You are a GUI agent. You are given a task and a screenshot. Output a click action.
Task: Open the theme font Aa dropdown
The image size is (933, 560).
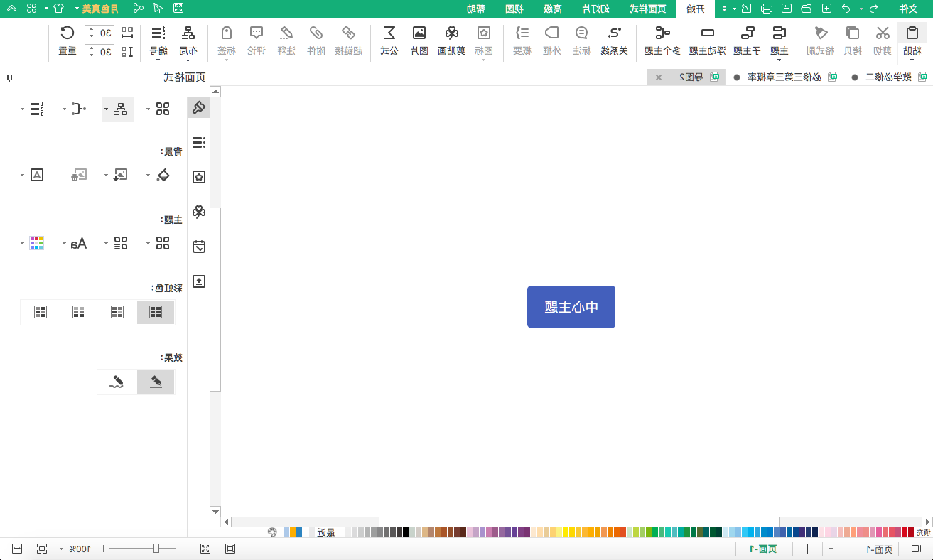click(x=75, y=243)
